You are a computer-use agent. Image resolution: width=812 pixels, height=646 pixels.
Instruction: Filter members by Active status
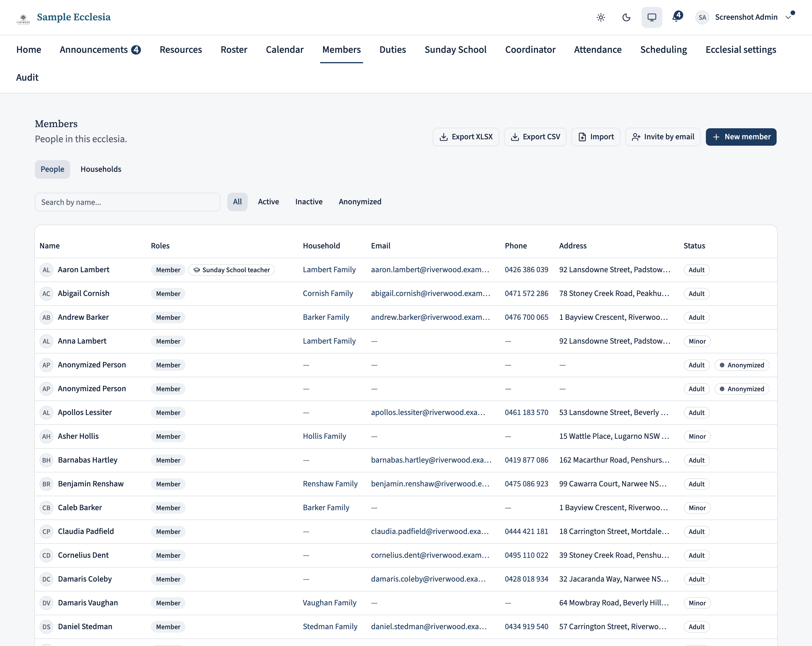pyautogui.click(x=269, y=202)
